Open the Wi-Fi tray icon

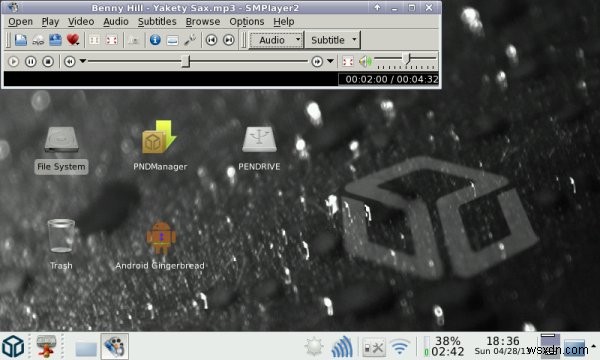click(400, 347)
